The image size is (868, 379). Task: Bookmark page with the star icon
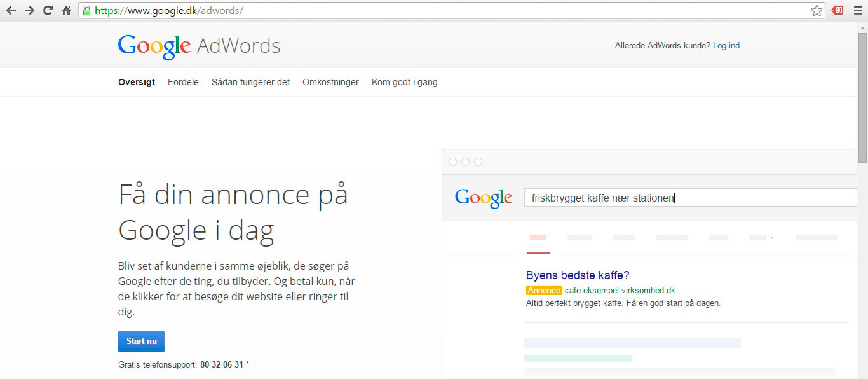tap(817, 11)
